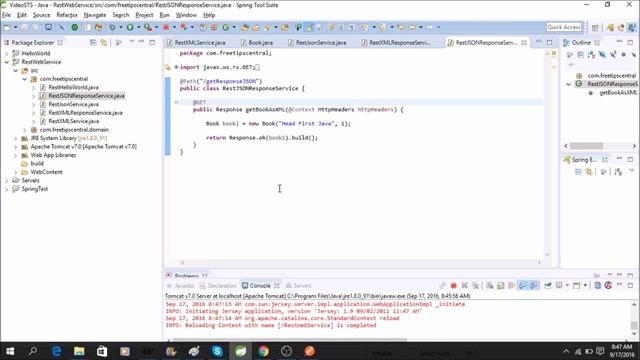The width and height of the screenshot is (640, 360).
Task: Select RestXMLResponseService.java in the tree
Action: coord(85,113)
